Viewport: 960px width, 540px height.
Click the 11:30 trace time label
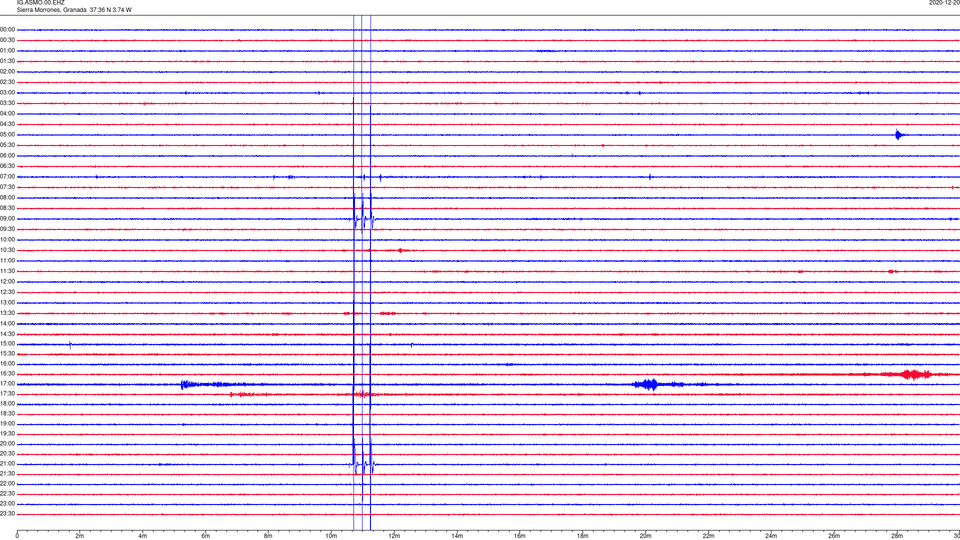pyautogui.click(x=7, y=271)
